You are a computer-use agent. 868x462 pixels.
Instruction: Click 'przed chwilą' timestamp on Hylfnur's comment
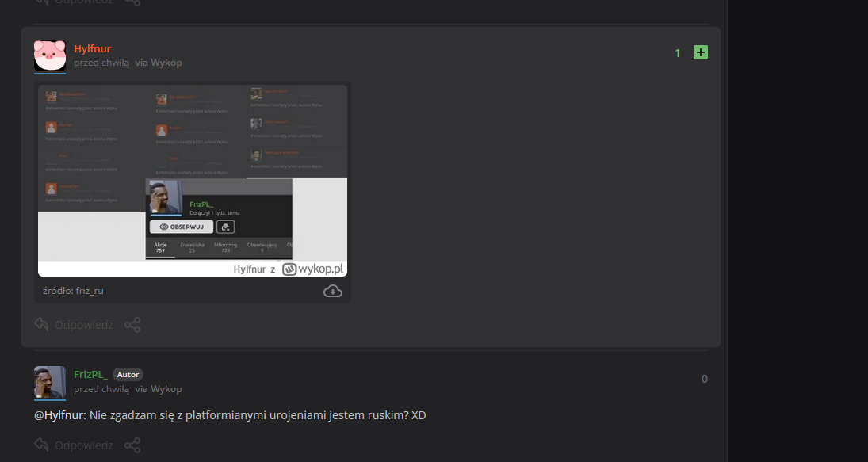point(101,63)
